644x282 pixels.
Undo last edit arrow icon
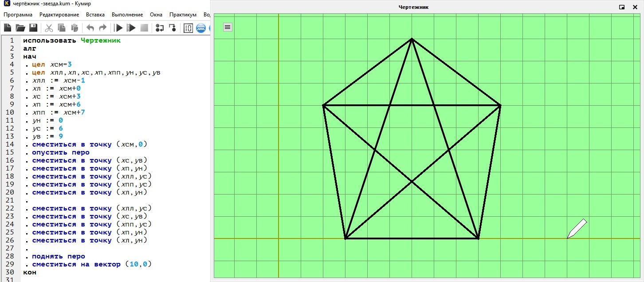pyautogui.click(x=90, y=28)
